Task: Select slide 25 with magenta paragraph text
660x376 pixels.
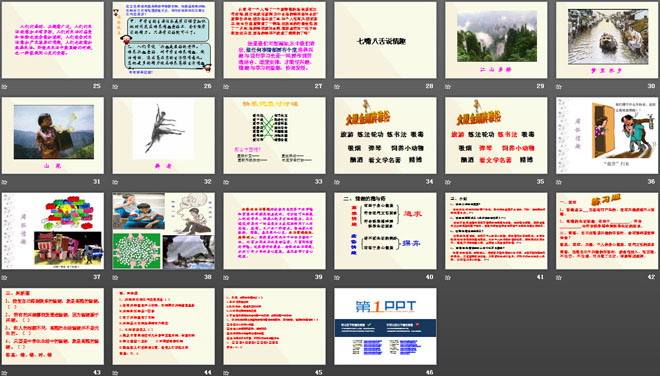Action: [53, 40]
